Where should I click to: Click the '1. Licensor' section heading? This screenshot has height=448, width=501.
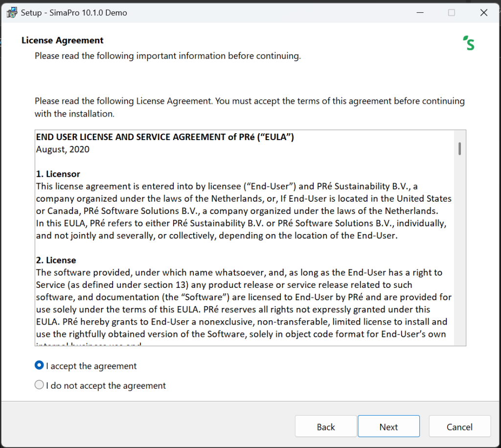pyautogui.click(x=58, y=174)
